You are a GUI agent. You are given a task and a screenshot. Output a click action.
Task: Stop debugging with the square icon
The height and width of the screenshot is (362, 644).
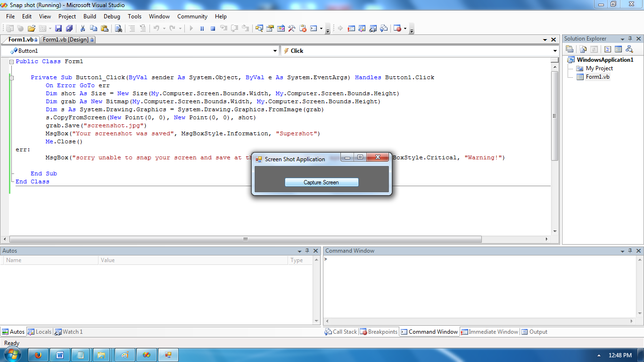click(213, 28)
